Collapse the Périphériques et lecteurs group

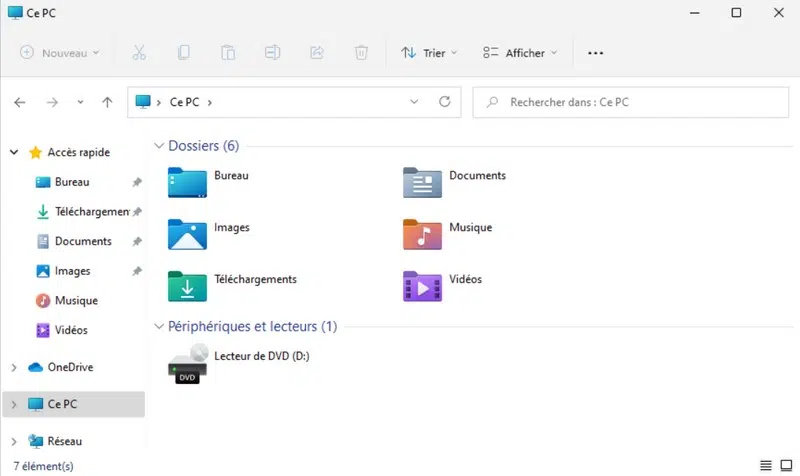(159, 327)
